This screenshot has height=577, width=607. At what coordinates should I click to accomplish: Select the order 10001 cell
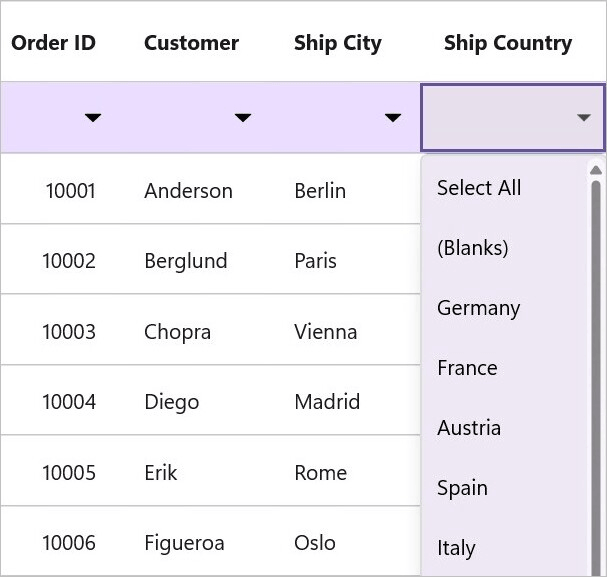[x=70, y=190]
